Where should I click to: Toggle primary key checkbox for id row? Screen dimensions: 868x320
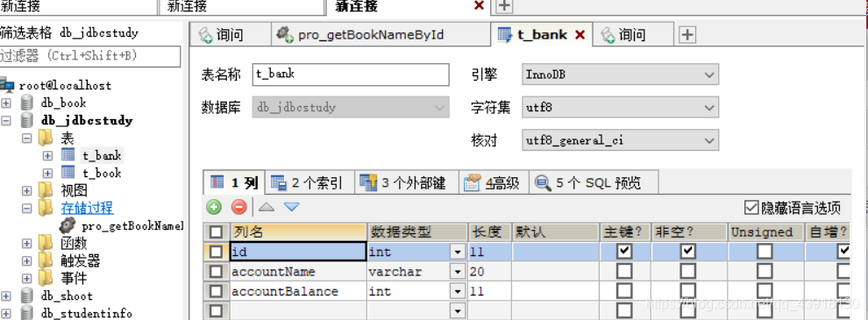click(x=624, y=252)
